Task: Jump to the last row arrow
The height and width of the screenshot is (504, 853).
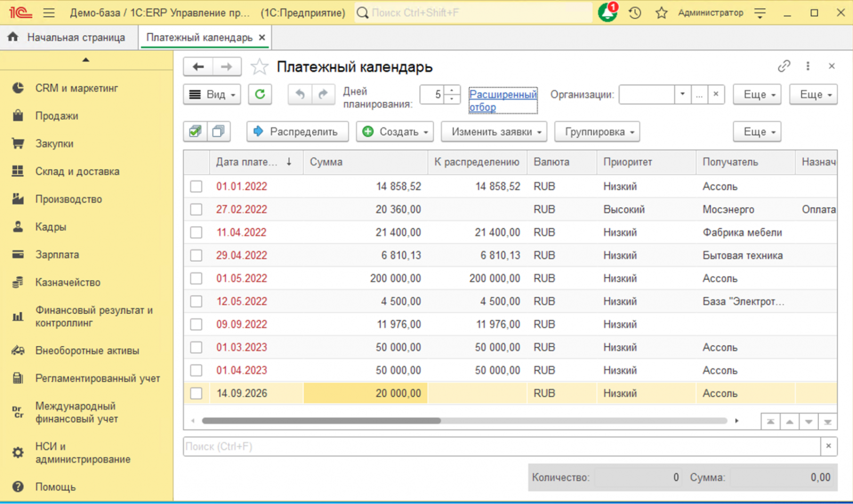Action: 827,421
